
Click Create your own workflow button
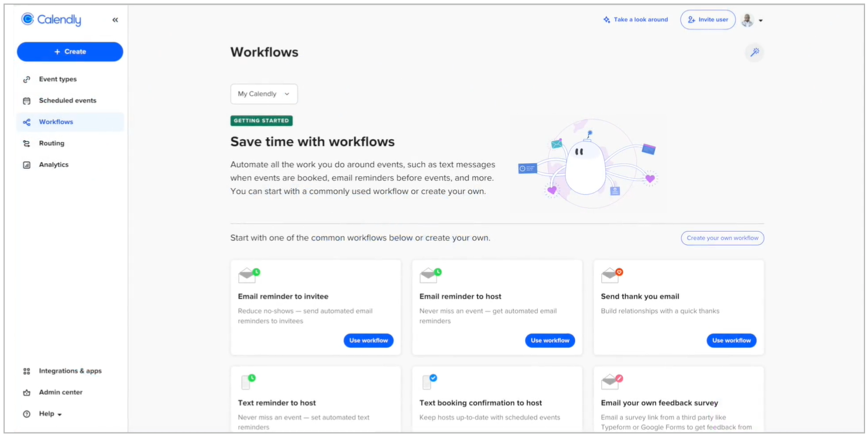point(723,238)
